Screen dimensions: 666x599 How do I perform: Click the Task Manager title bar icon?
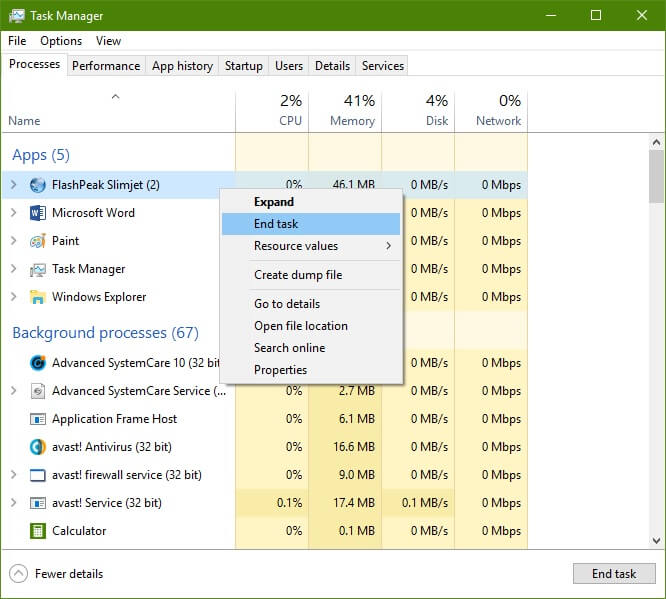pyautogui.click(x=17, y=16)
